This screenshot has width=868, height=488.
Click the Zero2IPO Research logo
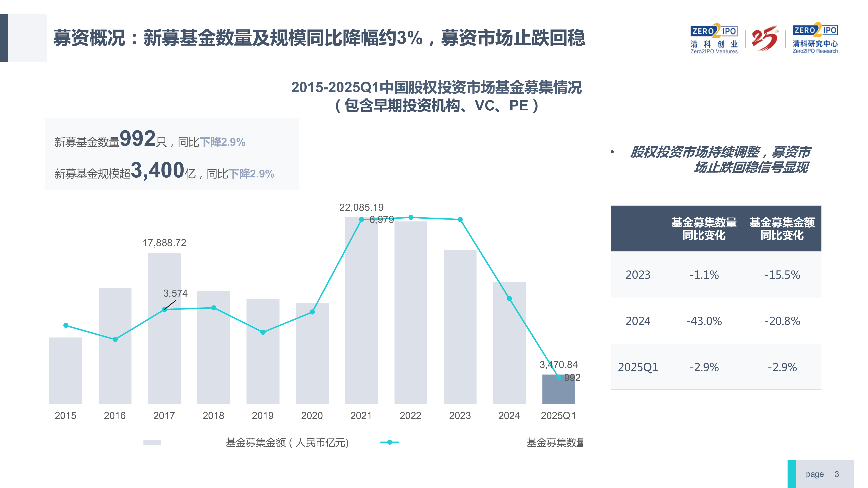coord(815,38)
